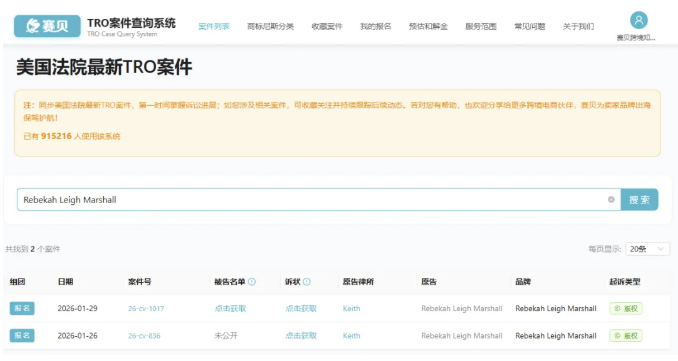The height and width of the screenshot is (361, 678).
Task: Open Keith law firm link in 2026-01-29 row
Action: (x=352, y=309)
